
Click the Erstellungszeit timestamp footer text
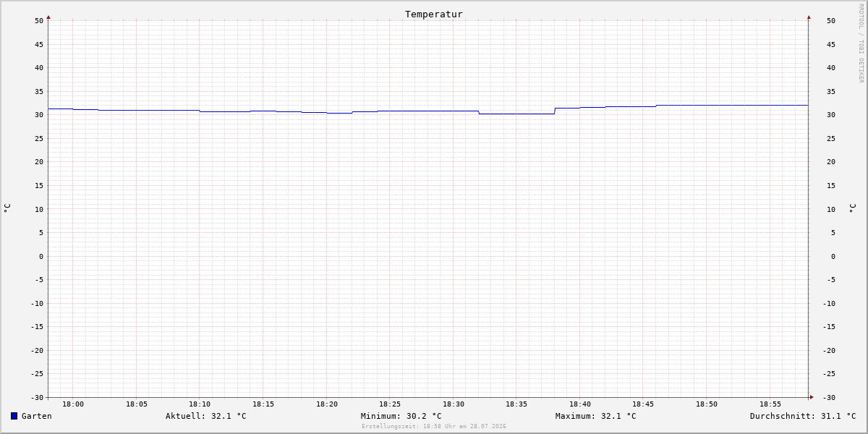tap(434, 426)
